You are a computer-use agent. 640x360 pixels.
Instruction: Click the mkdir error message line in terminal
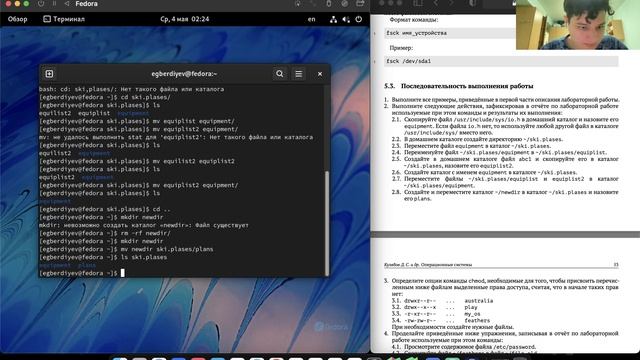(x=144, y=225)
